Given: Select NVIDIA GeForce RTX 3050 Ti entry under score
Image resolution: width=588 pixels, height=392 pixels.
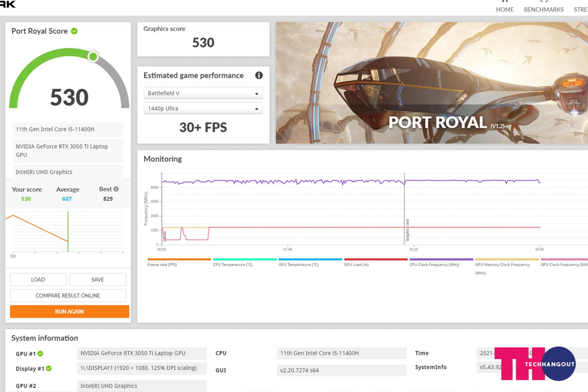Looking at the screenshot, I should [x=68, y=151].
